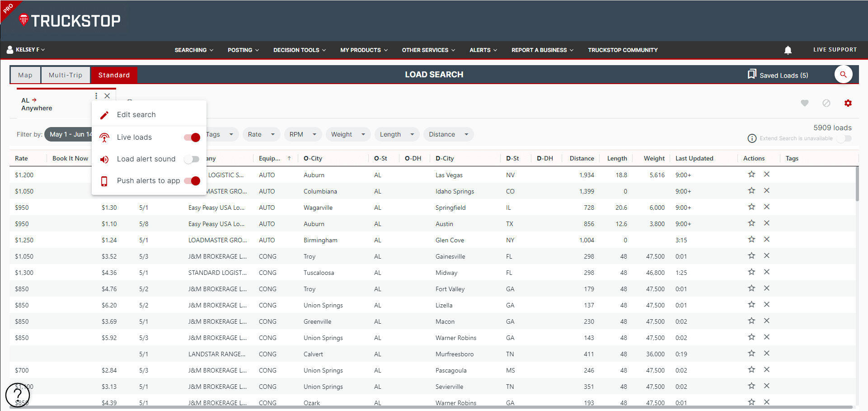
Task: Dismiss the Troy to Fort Valley load
Action: coord(767,288)
